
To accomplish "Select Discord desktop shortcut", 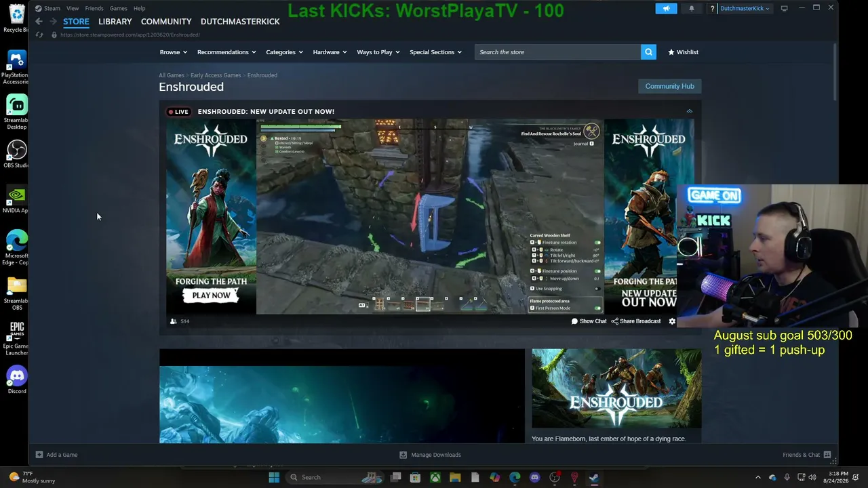I will click(x=16, y=380).
